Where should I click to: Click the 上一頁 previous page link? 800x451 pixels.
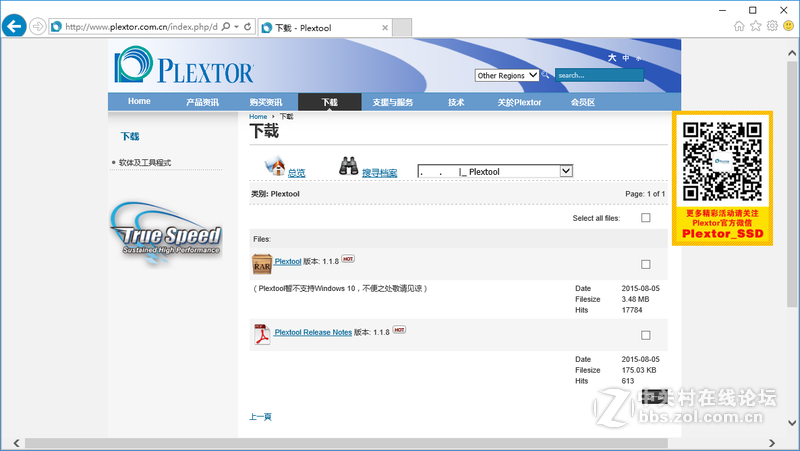point(260,417)
